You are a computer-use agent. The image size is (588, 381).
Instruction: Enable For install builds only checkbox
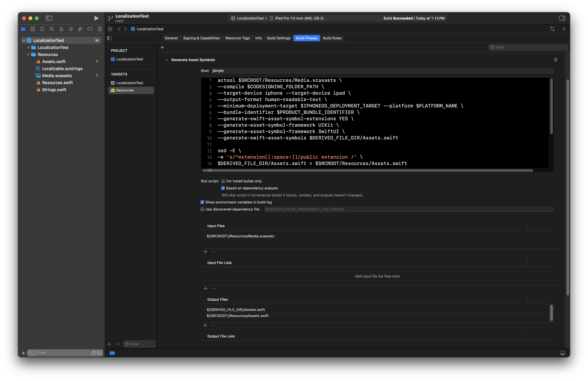tap(223, 181)
